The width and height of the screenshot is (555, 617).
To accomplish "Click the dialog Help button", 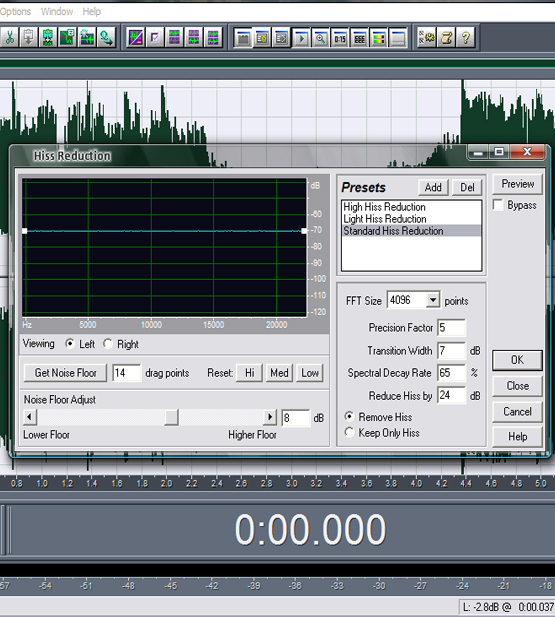I will tap(517, 436).
